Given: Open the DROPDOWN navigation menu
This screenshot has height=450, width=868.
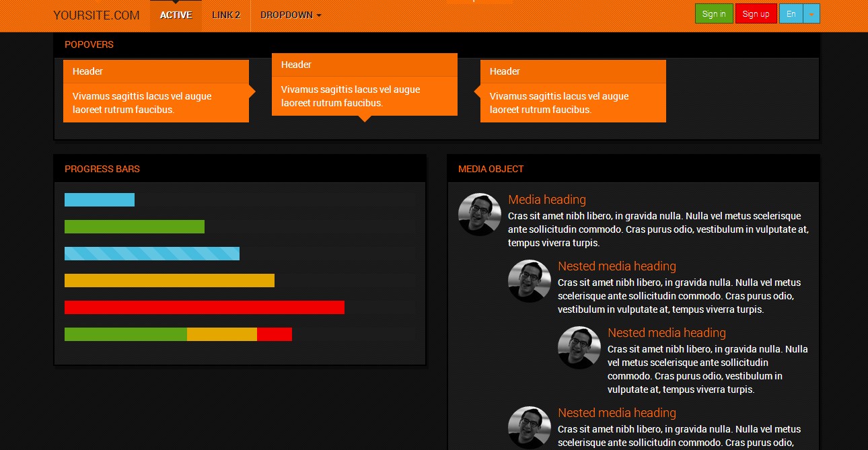Looking at the screenshot, I should click(x=286, y=14).
